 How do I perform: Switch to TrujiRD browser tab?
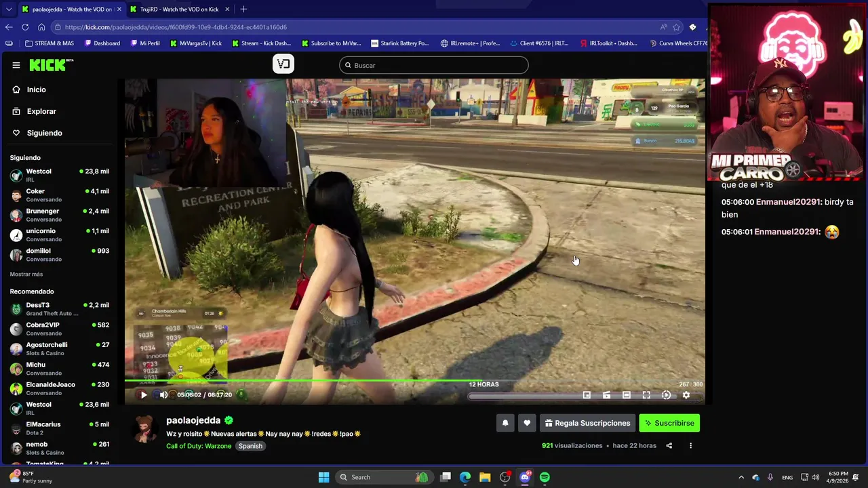click(x=179, y=9)
